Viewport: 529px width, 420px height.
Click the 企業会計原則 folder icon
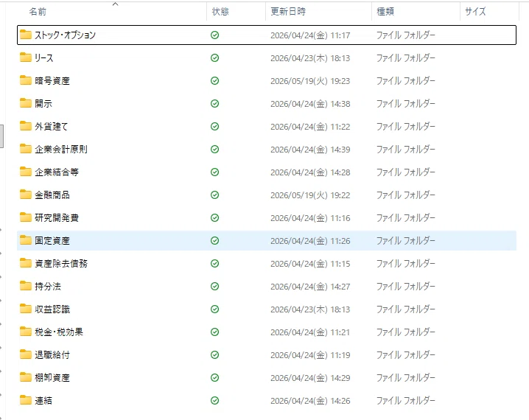[26, 149]
